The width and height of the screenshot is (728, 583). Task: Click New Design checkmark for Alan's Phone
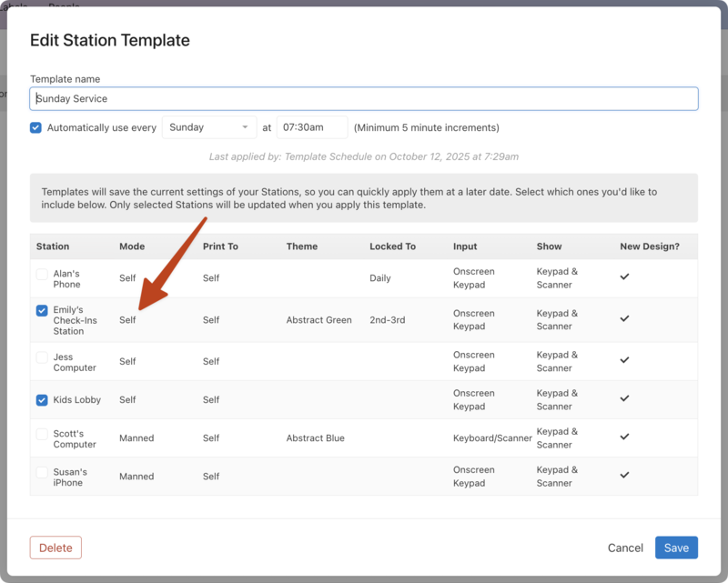pyautogui.click(x=624, y=276)
